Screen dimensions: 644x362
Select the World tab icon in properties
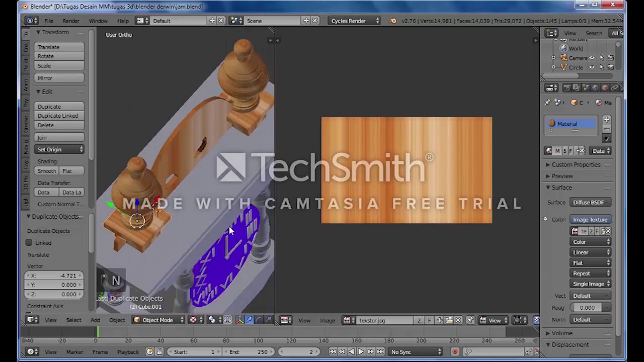tap(596, 87)
